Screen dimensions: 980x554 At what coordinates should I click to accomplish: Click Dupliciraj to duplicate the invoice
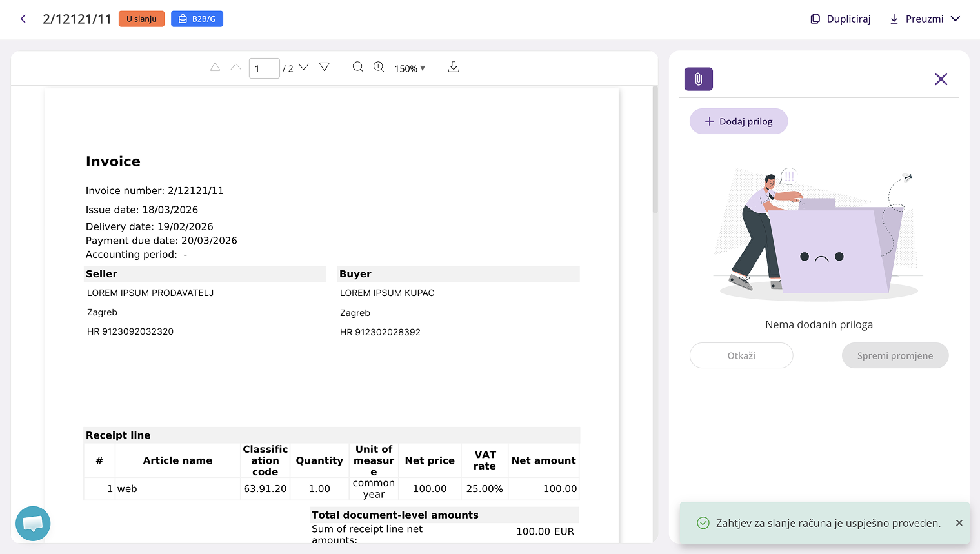841,19
